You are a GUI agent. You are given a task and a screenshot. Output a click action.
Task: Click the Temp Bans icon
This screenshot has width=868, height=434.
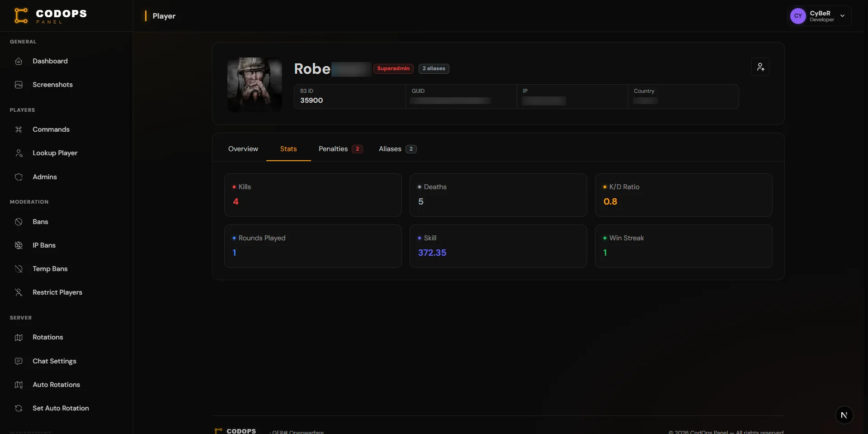19,269
